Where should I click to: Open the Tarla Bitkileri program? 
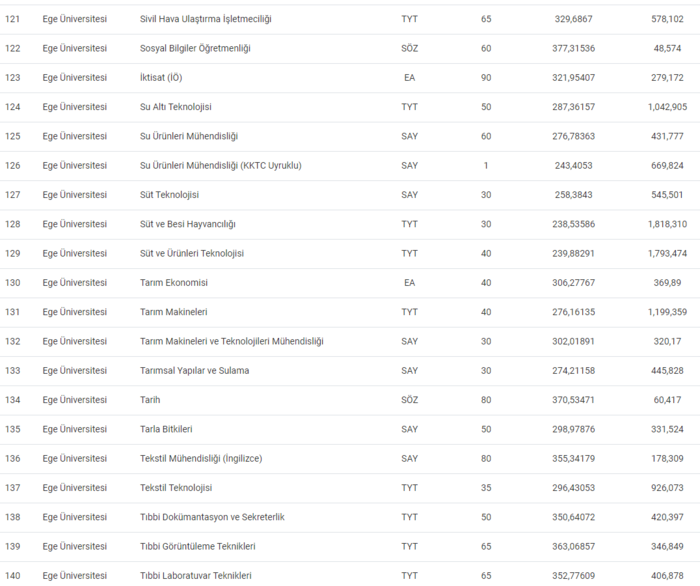(x=166, y=429)
